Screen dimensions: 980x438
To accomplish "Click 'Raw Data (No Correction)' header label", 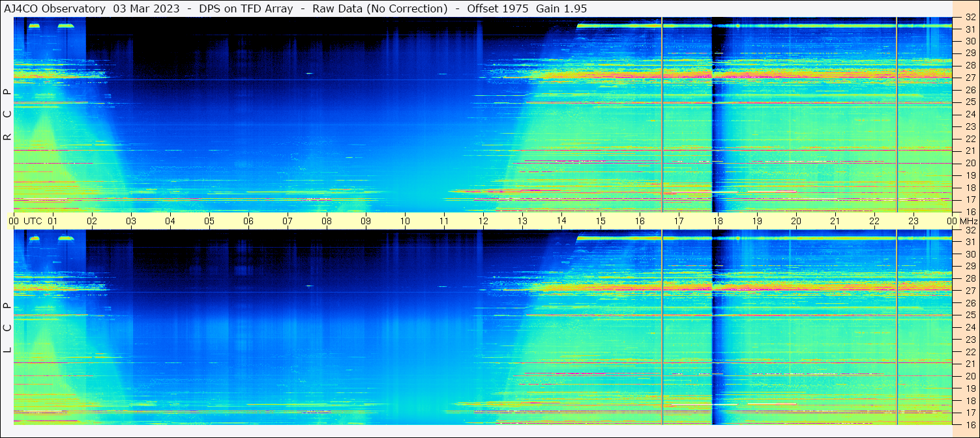I will 380,8.
